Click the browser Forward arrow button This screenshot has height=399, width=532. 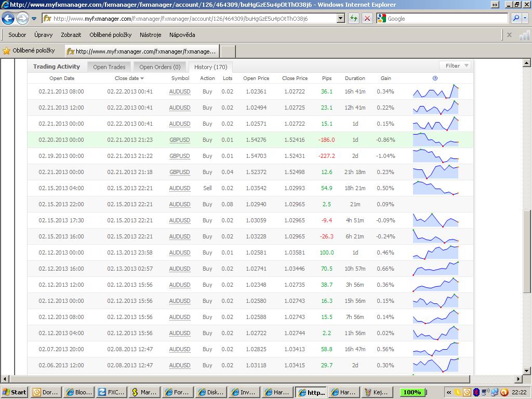pos(22,19)
